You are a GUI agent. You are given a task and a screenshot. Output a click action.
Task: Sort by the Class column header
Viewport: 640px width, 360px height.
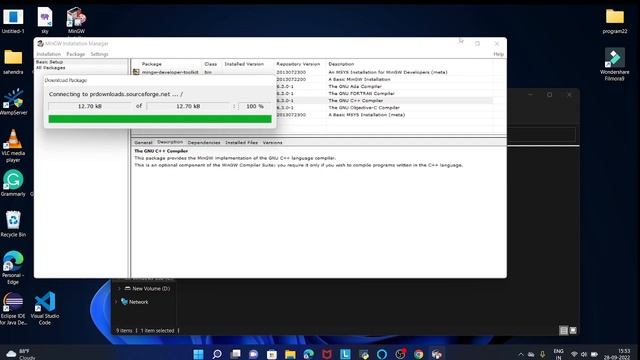[211, 64]
